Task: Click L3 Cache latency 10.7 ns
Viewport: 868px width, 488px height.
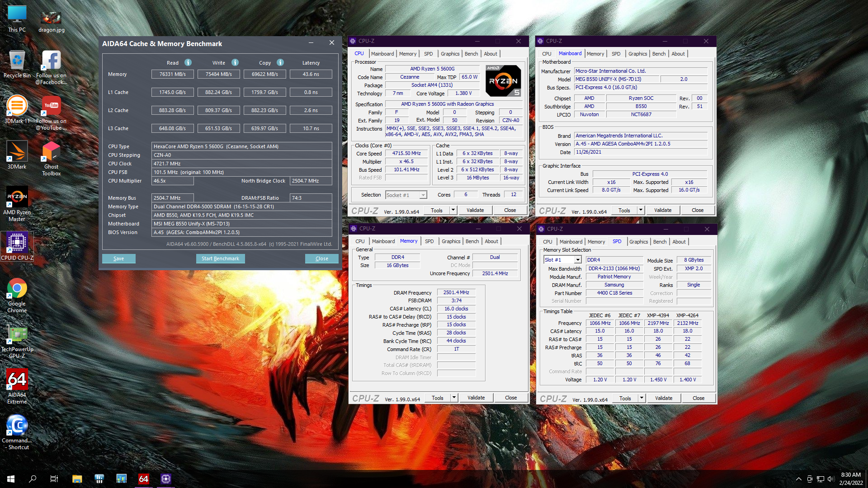Action: pos(311,128)
